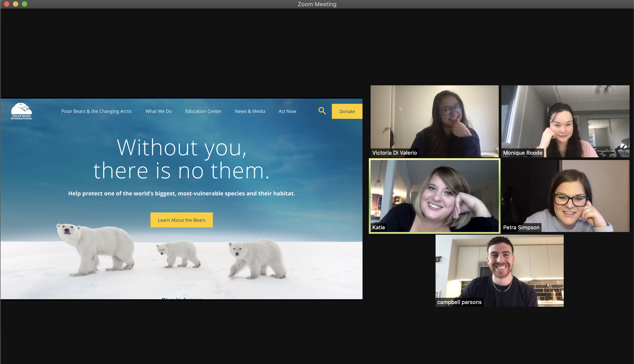Click Learn About the Bears
This screenshot has width=634, height=364.
click(181, 220)
